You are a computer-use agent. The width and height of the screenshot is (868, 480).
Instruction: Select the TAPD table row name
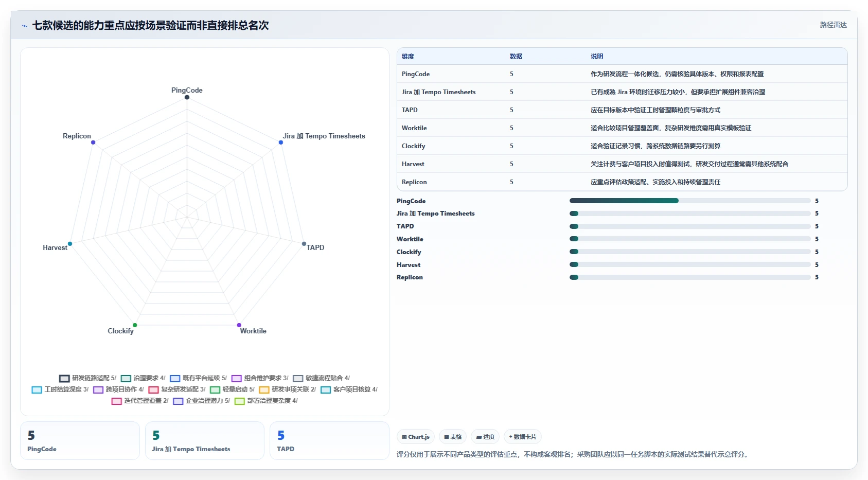click(x=410, y=110)
